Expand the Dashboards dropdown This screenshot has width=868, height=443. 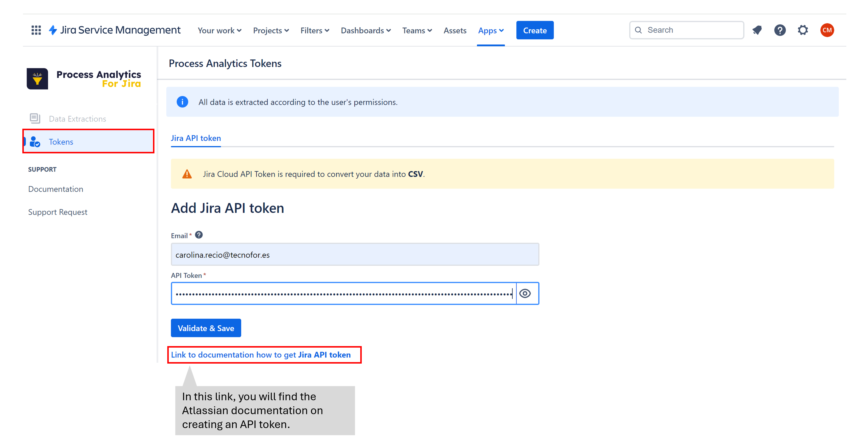(x=366, y=31)
